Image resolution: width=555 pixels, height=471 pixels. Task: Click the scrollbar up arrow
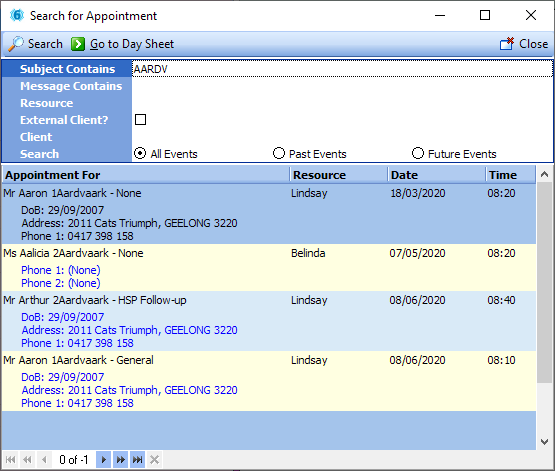coord(545,174)
